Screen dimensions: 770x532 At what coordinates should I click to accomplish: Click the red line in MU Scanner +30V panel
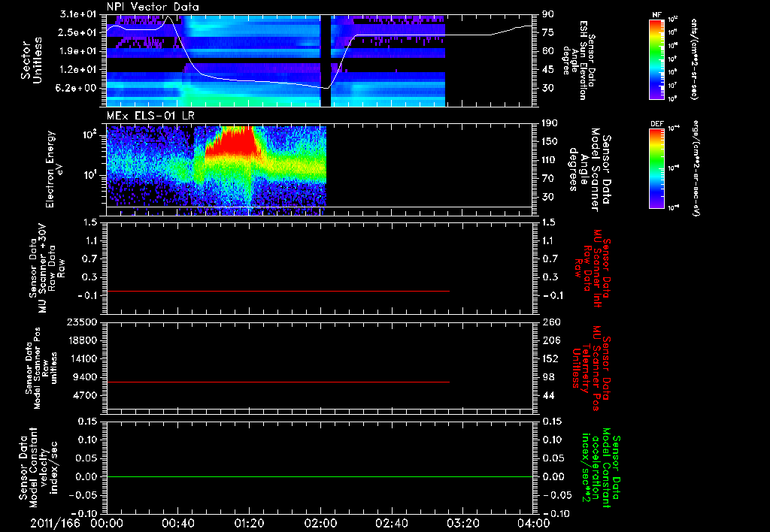coord(278,292)
